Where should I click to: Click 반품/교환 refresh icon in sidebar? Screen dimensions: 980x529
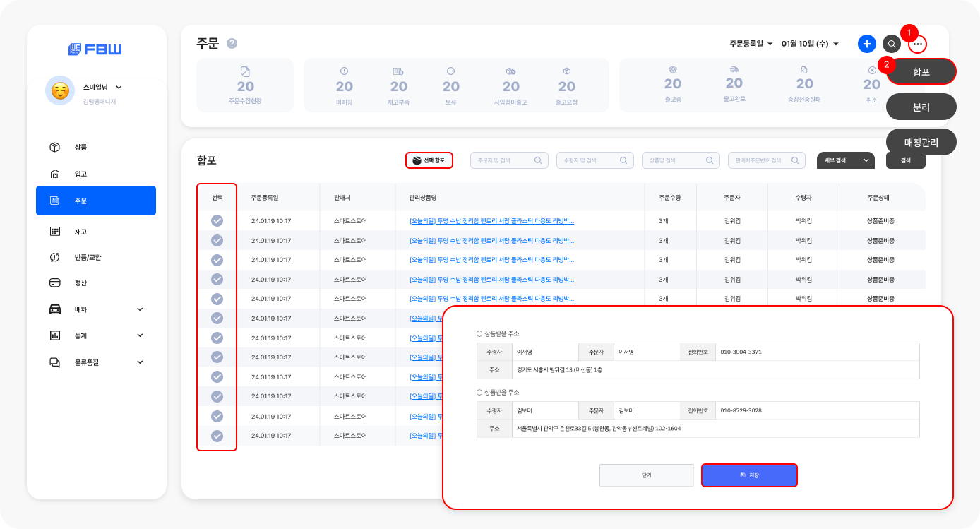(55, 257)
